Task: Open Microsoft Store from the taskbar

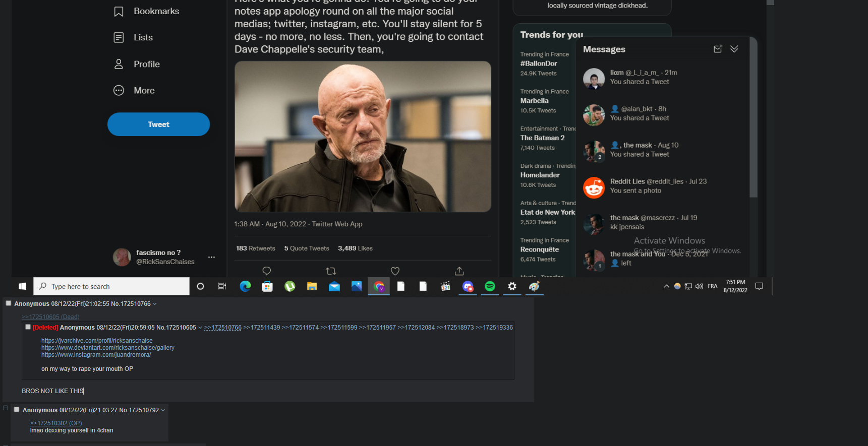Action: coord(267,286)
